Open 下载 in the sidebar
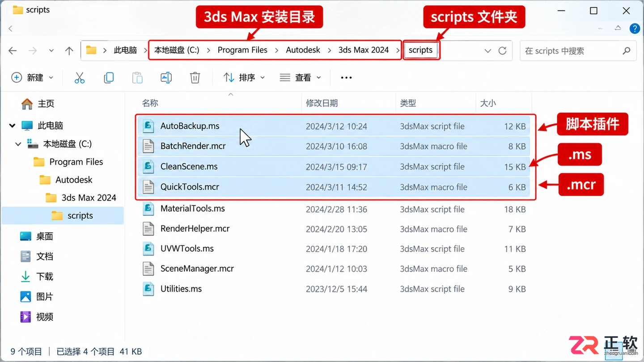The height and width of the screenshot is (362, 644). 37,276
